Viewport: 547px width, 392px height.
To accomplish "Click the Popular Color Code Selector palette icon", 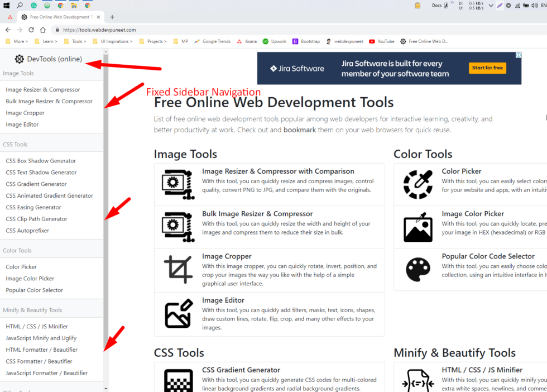I will coord(418,269).
